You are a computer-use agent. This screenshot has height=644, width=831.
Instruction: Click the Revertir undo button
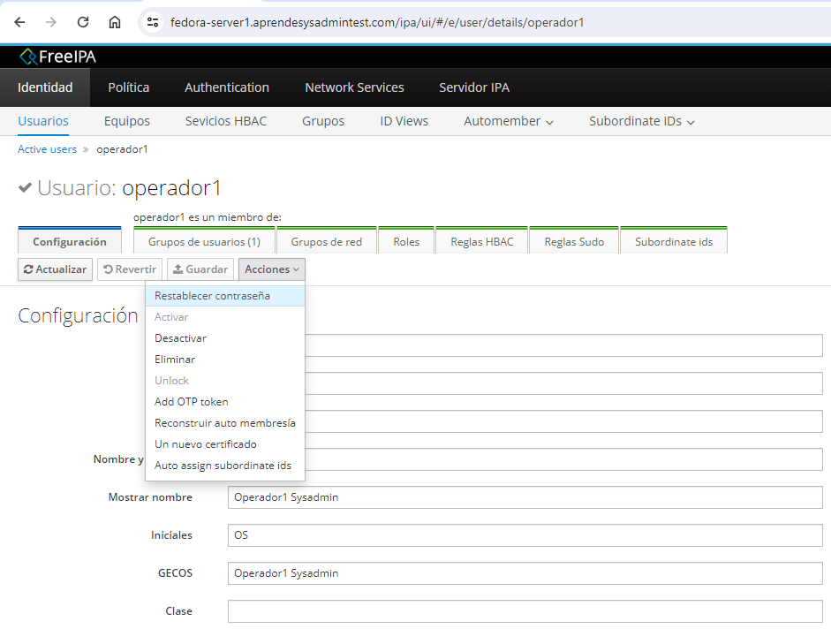point(130,269)
